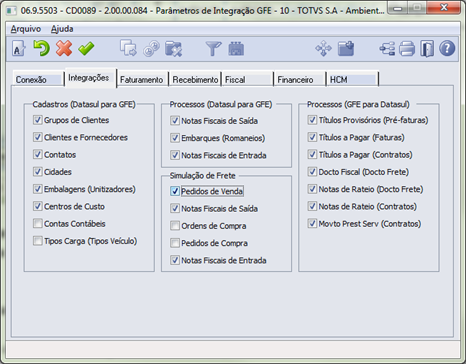Click the printer icon

click(x=407, y=49)
